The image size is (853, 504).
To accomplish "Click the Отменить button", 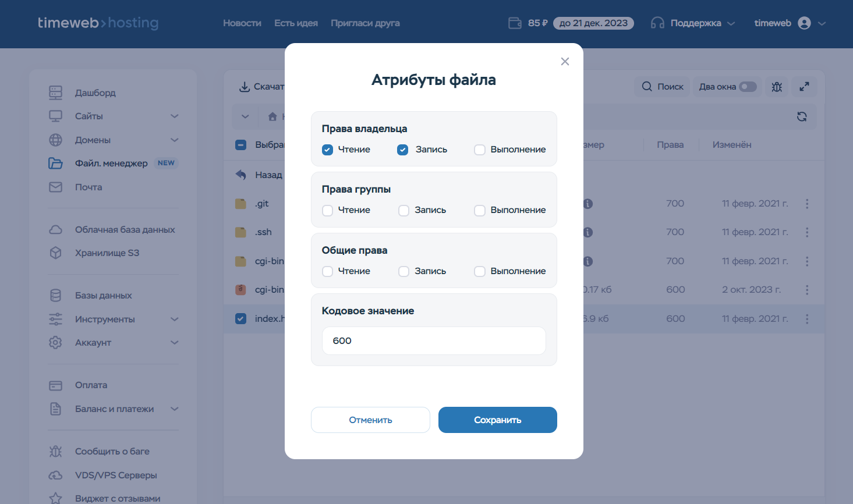I will [370, 420].
